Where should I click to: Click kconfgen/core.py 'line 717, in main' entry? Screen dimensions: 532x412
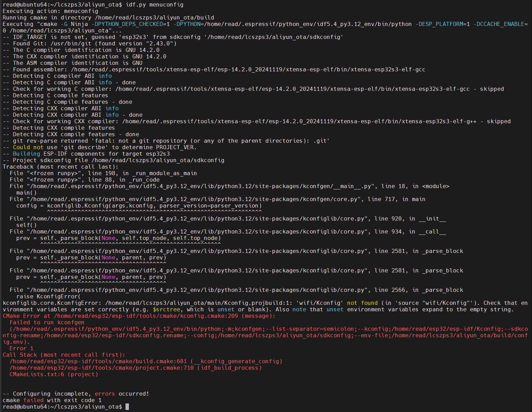pos(218,199)
